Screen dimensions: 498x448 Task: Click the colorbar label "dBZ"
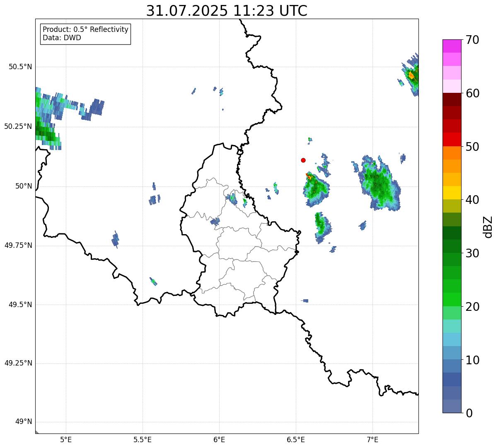[488, 226]
